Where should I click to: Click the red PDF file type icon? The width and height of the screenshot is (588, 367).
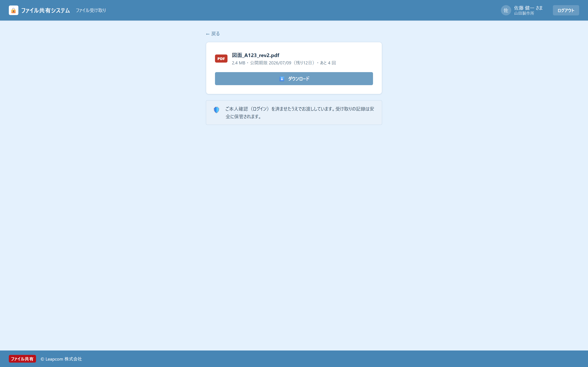coord(221,59)
